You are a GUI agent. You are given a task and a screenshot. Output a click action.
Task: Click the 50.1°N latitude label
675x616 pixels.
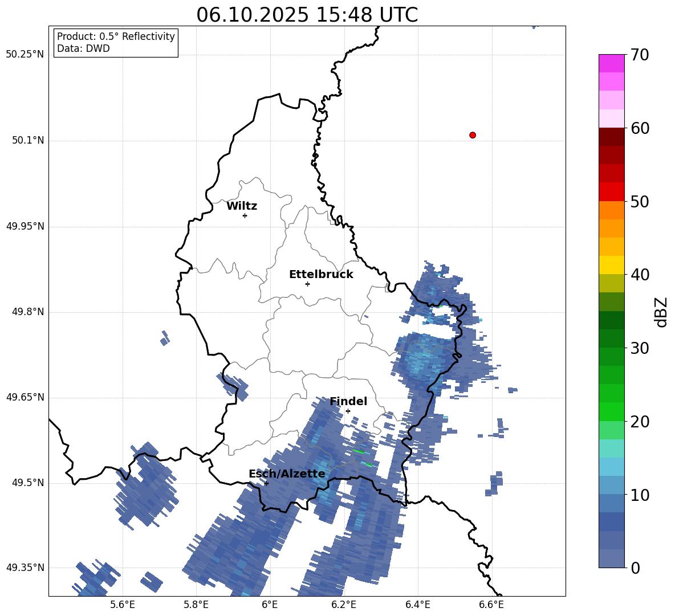(x=28, y=141)
